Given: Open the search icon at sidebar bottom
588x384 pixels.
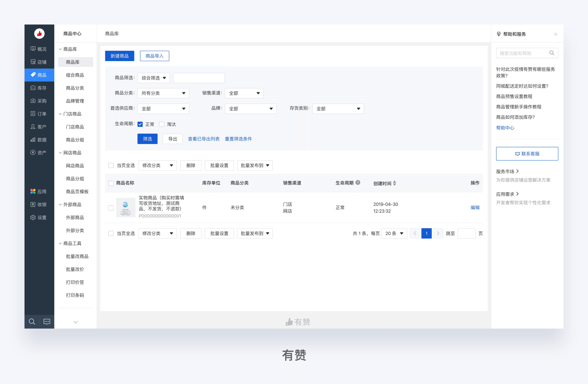Looking at the screenshot, I should pos(32,321).
